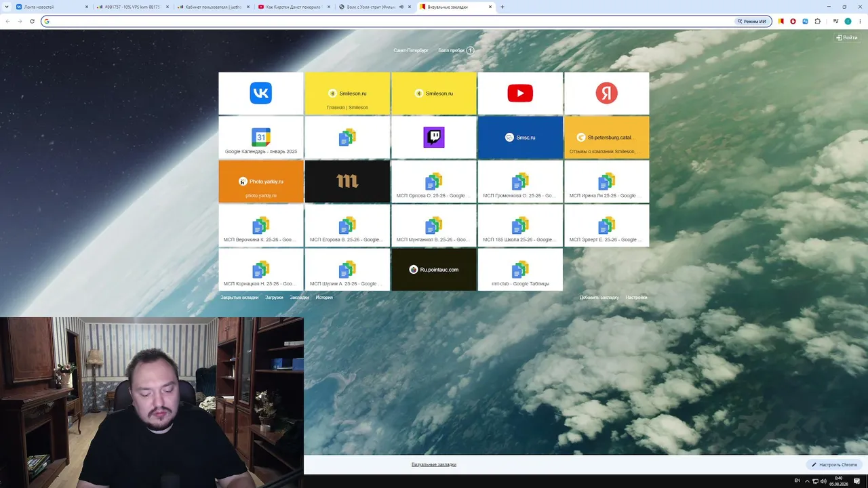Open the black tile with golden M logo
Viewport: 868px width, 488px height.
(x=347, y=182)
